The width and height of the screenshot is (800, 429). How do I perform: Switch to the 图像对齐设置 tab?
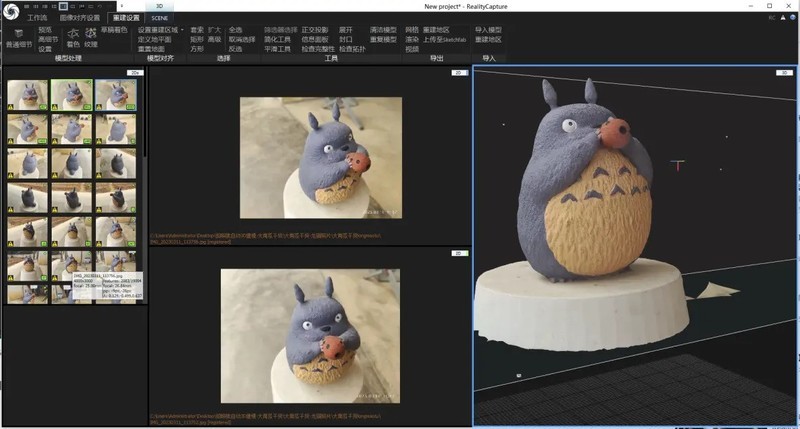[x=80, y=18]
